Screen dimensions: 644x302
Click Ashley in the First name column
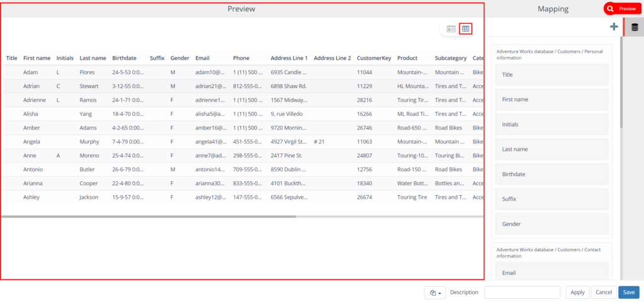(31, 197)
